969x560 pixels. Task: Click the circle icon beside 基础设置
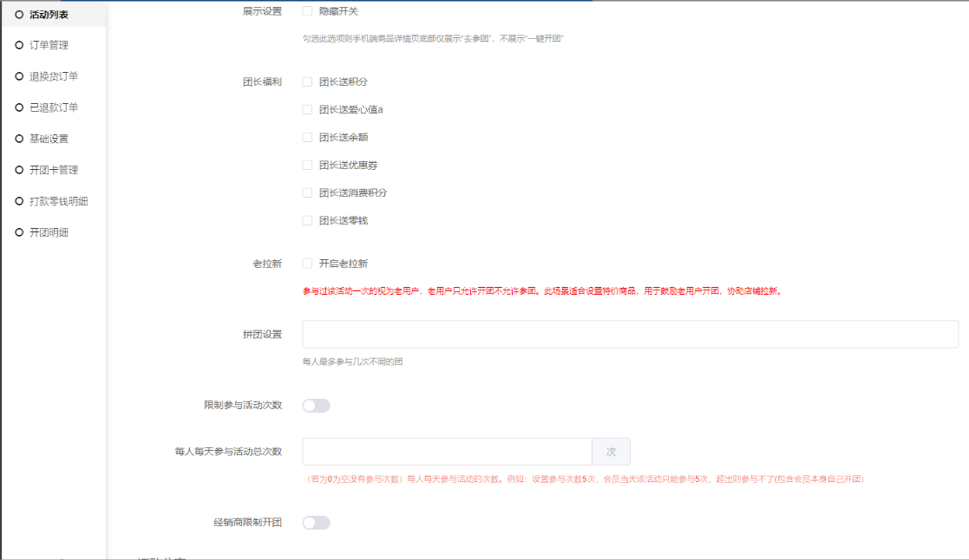click(19, 139)
